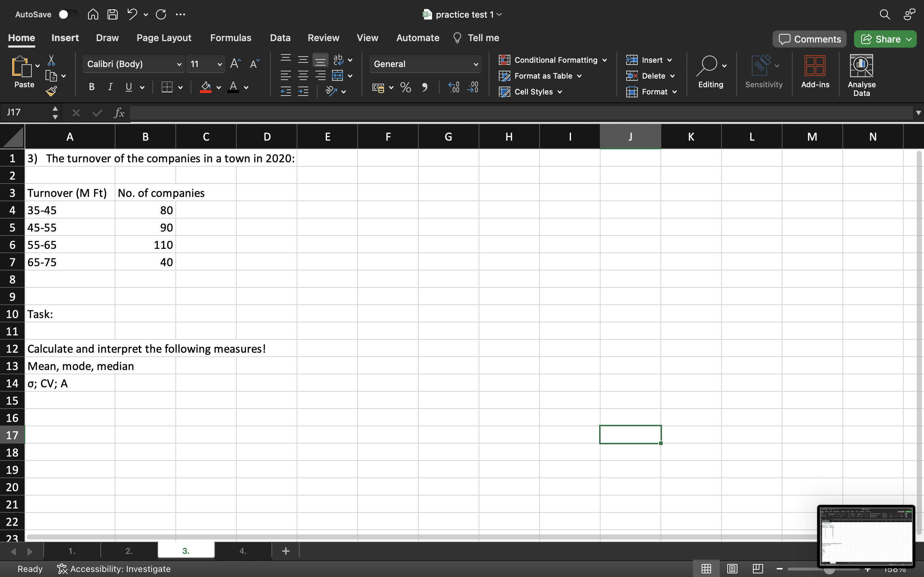Image resolution: width=924 pixels, height=577 pixels.
Task: Click the Cut scissors icon
Action: click(x=51, y=60)
